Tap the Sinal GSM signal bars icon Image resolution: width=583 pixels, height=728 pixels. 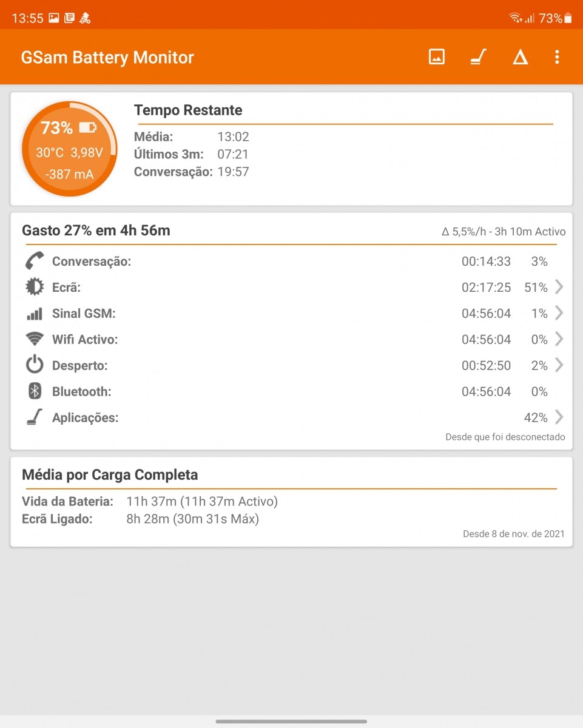pos(35,314)
